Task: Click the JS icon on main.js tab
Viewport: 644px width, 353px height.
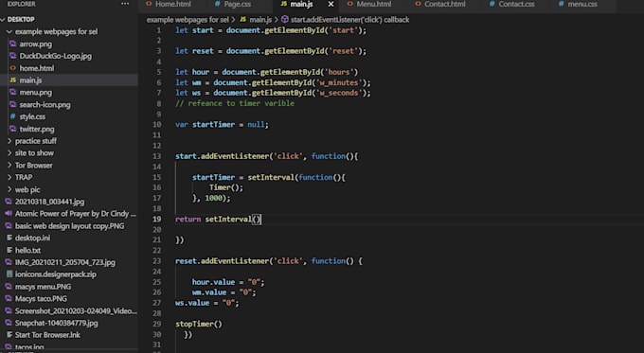Action: [284, 4]
